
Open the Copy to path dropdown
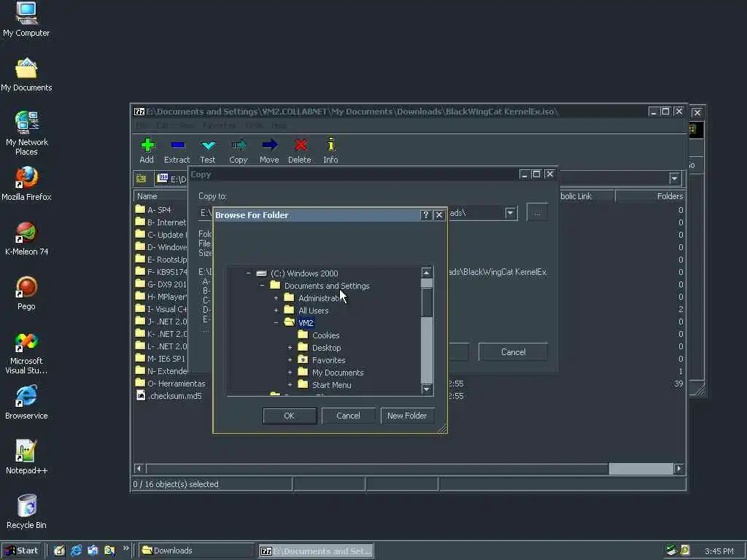(x=510, y=212)
